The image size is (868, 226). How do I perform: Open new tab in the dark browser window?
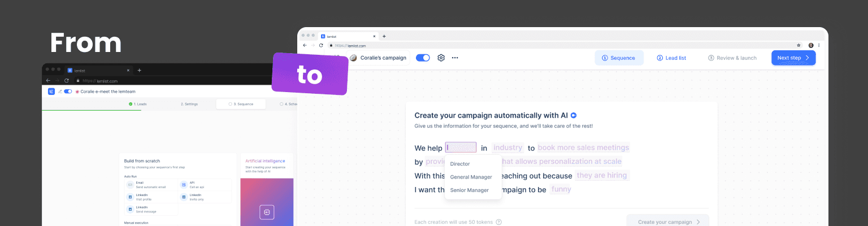pos(140,70)
